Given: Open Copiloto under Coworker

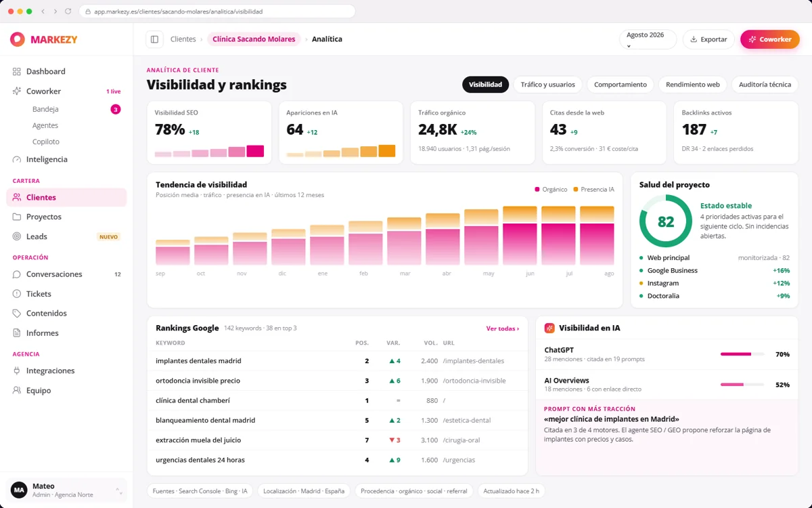Looking at the screenshot, I should click(46, 142).
